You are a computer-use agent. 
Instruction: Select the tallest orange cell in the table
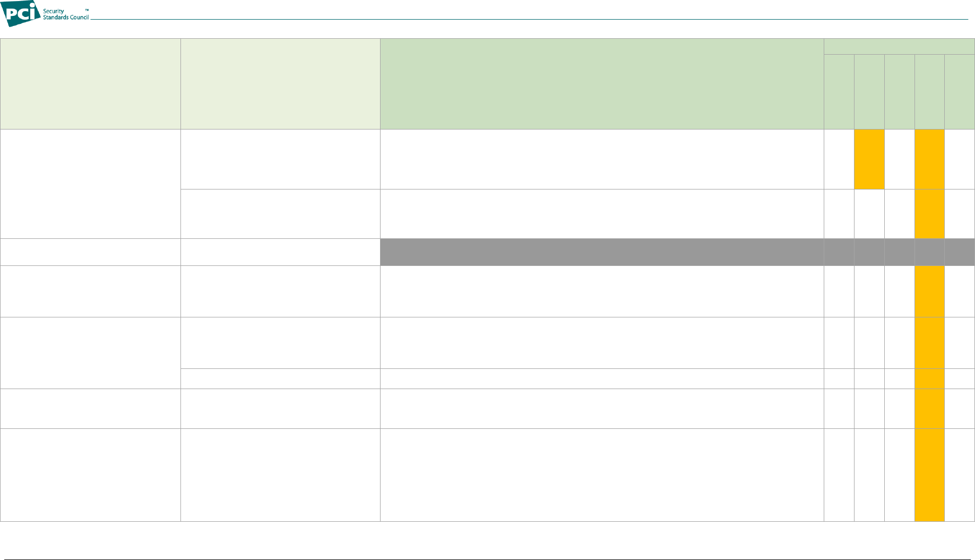coord(929,475)
